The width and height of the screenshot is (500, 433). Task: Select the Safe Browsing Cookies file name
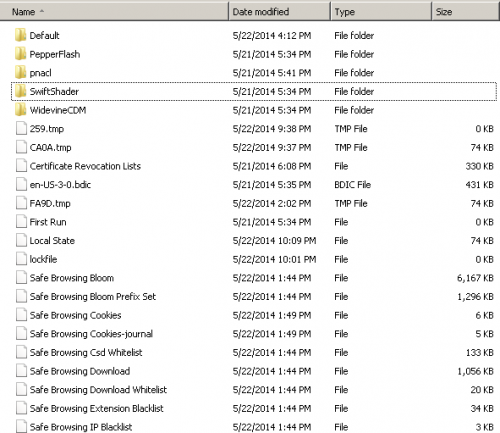coord(75,316)
